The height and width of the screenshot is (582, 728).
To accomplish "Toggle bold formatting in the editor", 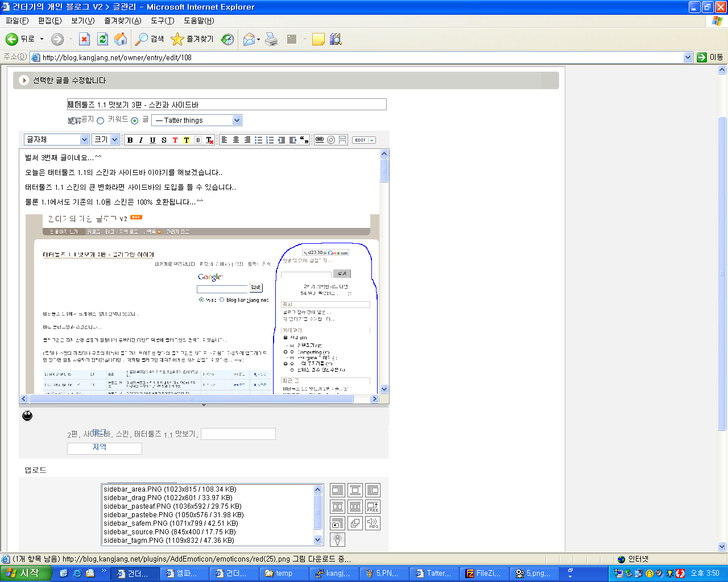I will [x=130, y=140].
